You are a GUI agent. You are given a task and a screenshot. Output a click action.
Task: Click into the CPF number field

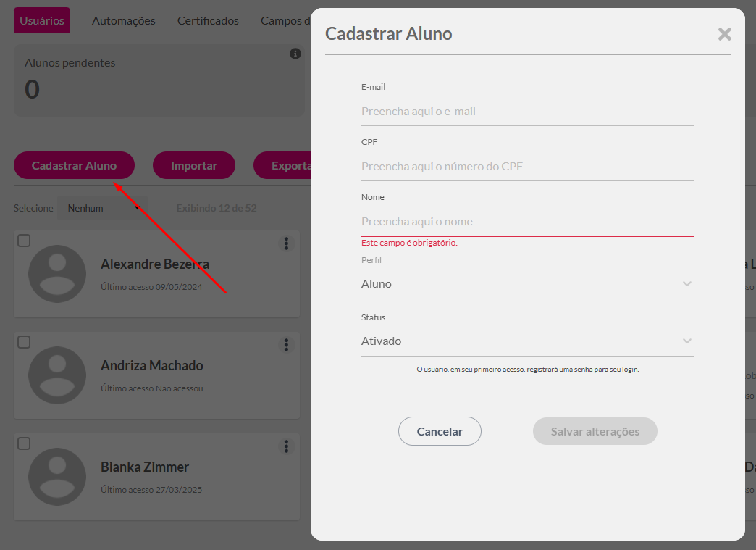(x=527, y=167)
